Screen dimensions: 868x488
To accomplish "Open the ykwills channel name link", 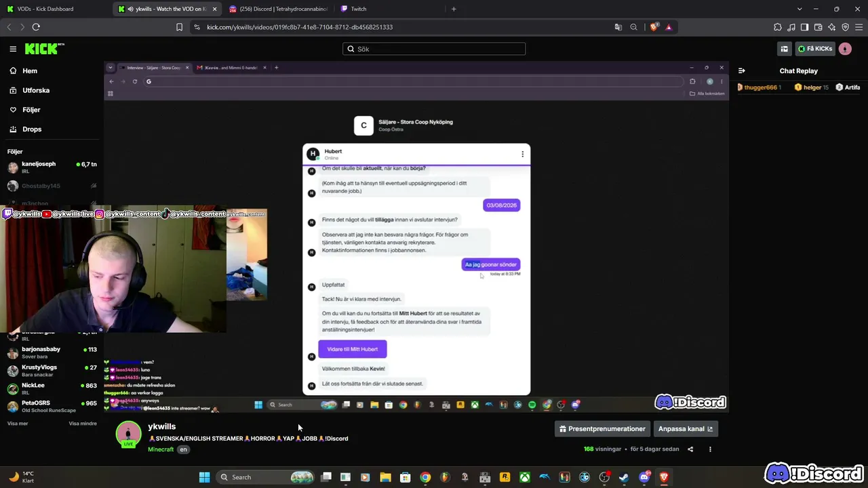I will pyautogui.click(x=161, y=426).
